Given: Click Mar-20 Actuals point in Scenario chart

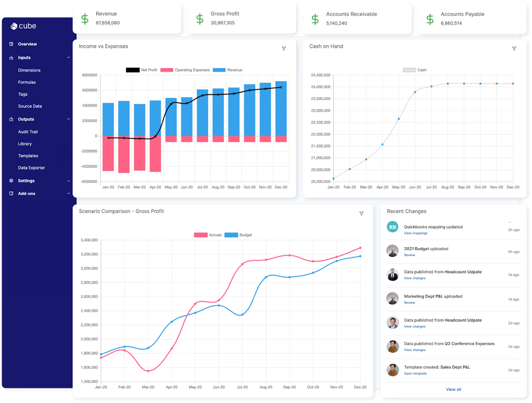Looking at the screenshot, I should [x=148, y=371].
